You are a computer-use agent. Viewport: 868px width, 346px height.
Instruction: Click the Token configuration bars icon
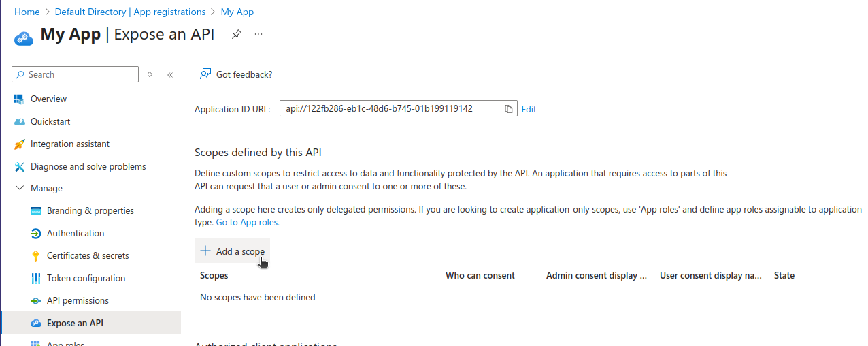point(36,278)
